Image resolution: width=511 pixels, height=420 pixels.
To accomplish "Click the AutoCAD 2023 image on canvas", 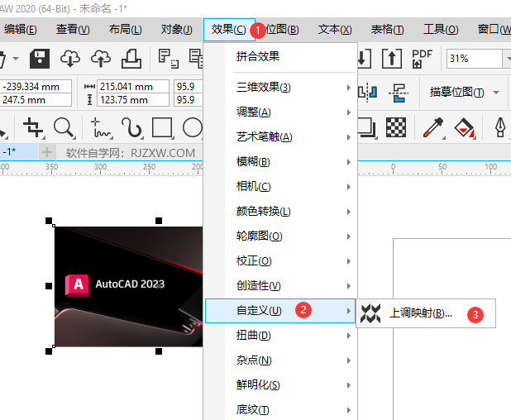I will pos(128,286).
